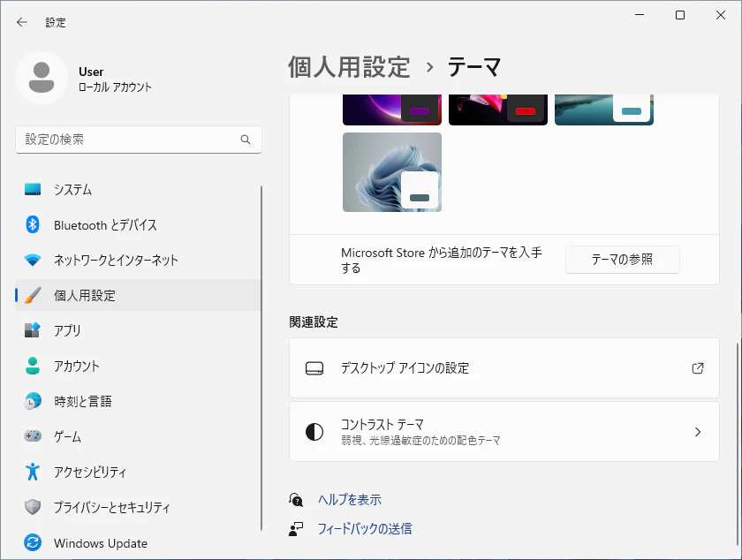Select the red flower theme thumbnail
Screen dimensions: 742x560
498,110
